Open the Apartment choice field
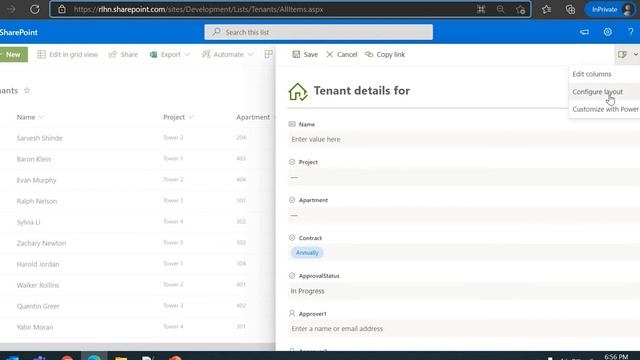640x360 pixels. click(x=464, y=215)
